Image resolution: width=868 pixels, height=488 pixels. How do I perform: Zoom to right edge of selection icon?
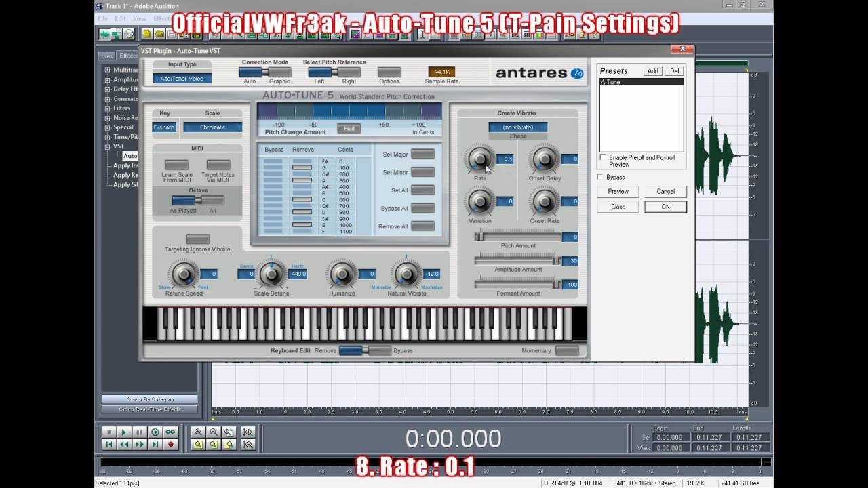pos(229,445)
